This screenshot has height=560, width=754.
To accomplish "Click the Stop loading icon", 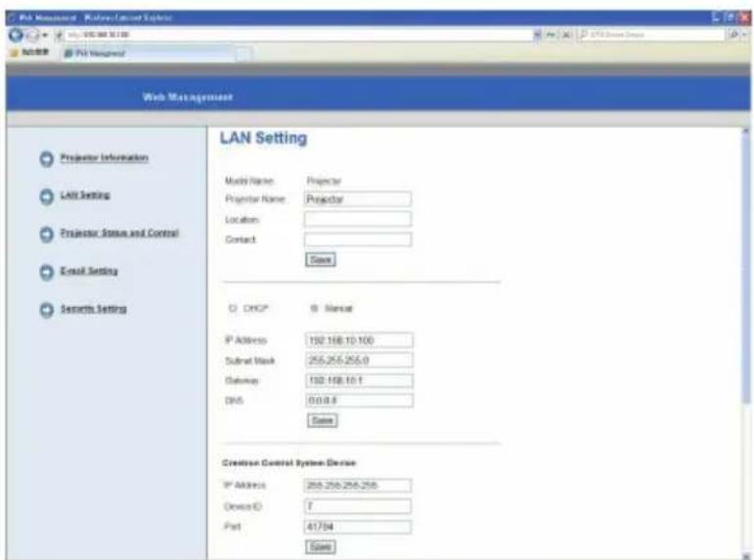I will 566,34.
